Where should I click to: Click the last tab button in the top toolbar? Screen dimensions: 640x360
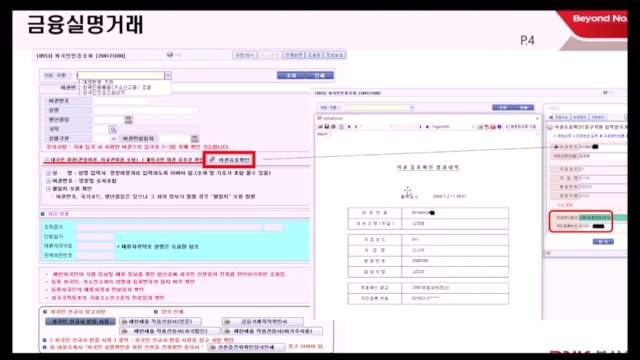pos(335,55)
